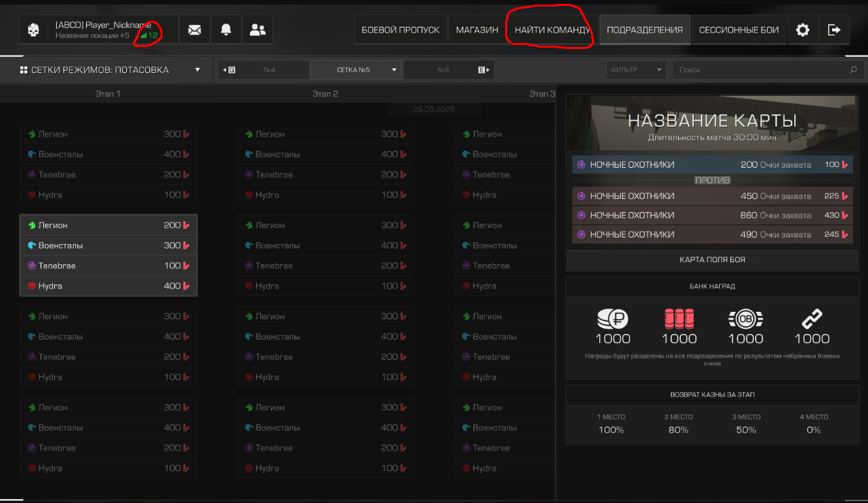This screenshot has height=503, width=868.
Task: Open the Фильтр dropdown
Action: coord(636,70)
